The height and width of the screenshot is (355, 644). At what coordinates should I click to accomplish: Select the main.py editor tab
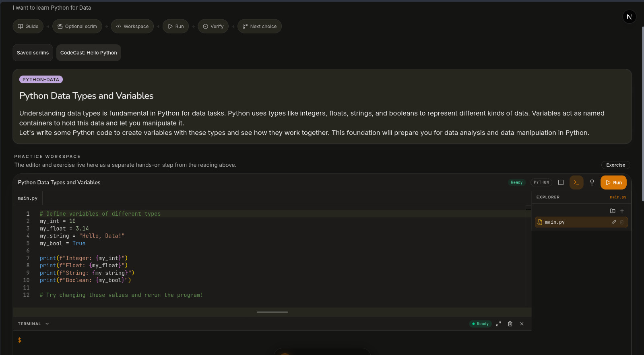pos(28,198)
